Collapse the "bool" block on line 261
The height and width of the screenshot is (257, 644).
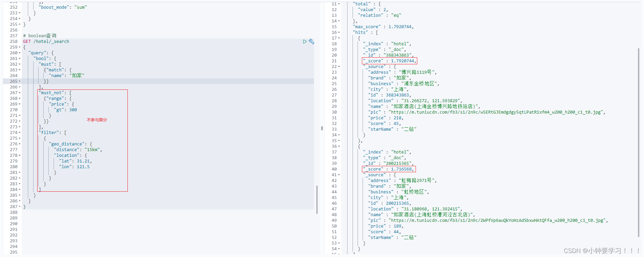[20, 59]
